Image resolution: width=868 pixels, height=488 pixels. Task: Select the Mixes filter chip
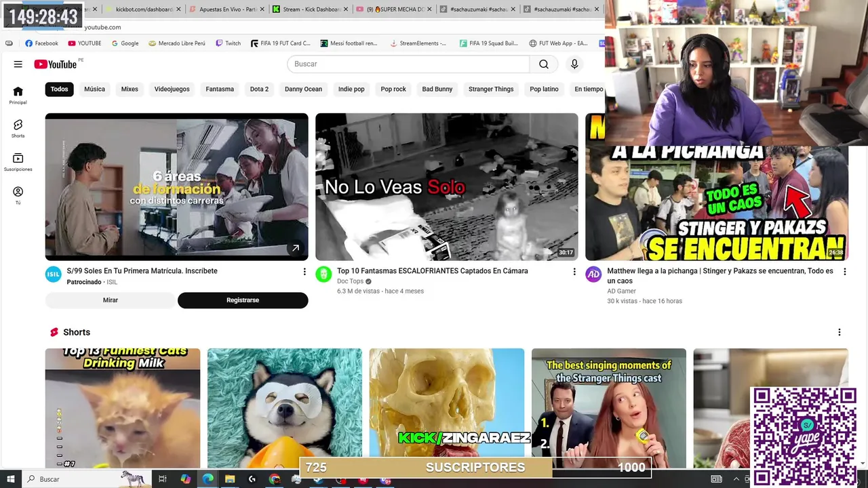[x=130, y=89]
